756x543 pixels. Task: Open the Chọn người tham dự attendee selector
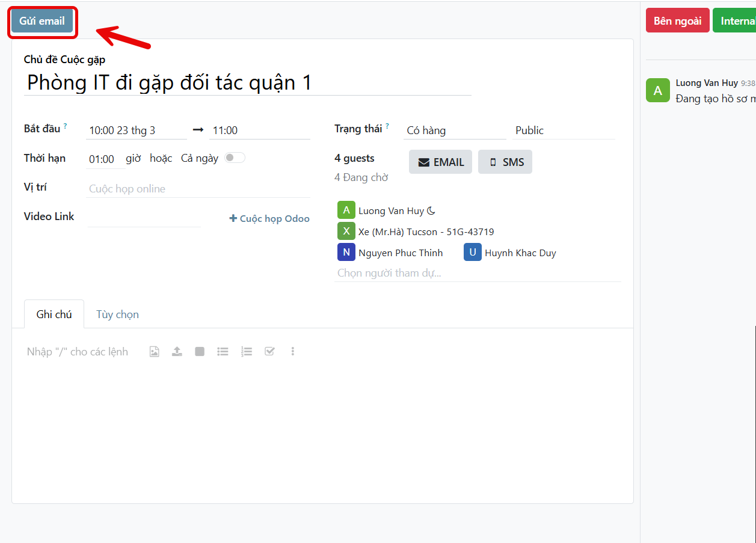pos(477,273)
